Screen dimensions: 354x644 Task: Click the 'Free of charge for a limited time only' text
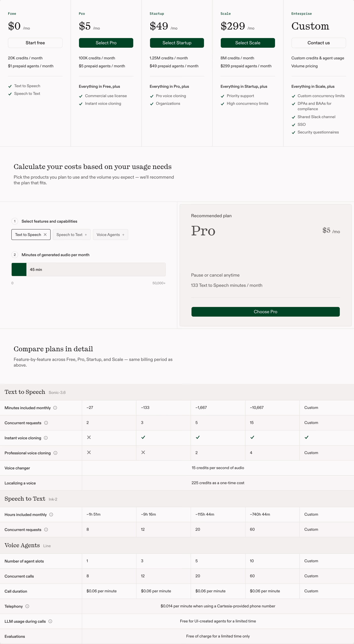218,636
